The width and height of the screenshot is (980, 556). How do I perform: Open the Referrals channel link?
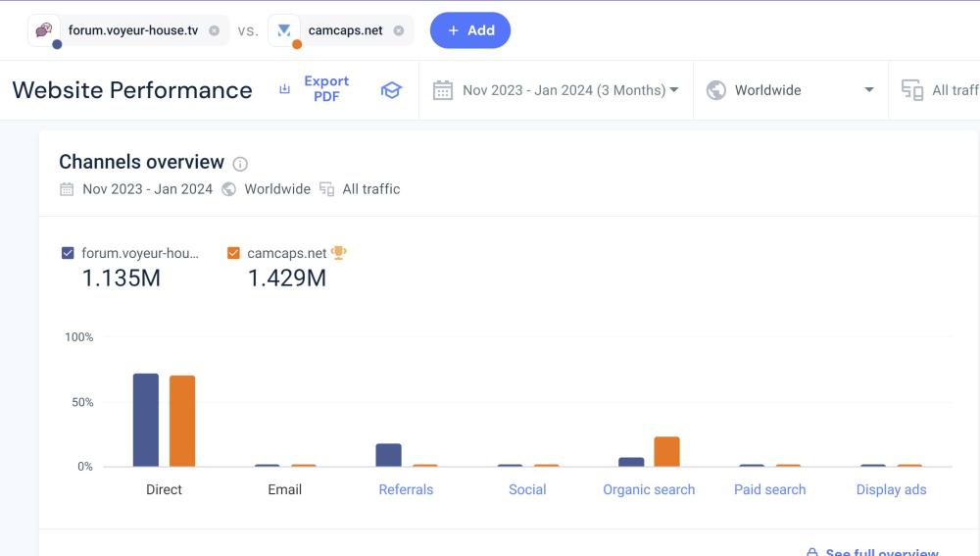pyautogui.click(x=406, y=489)
